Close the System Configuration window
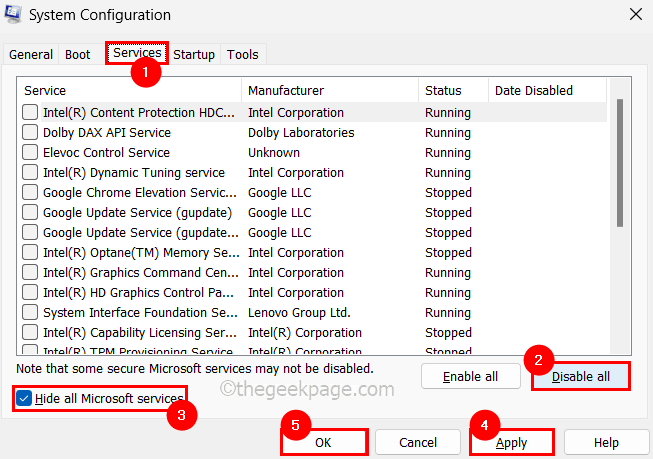 (x=635, y=15)
